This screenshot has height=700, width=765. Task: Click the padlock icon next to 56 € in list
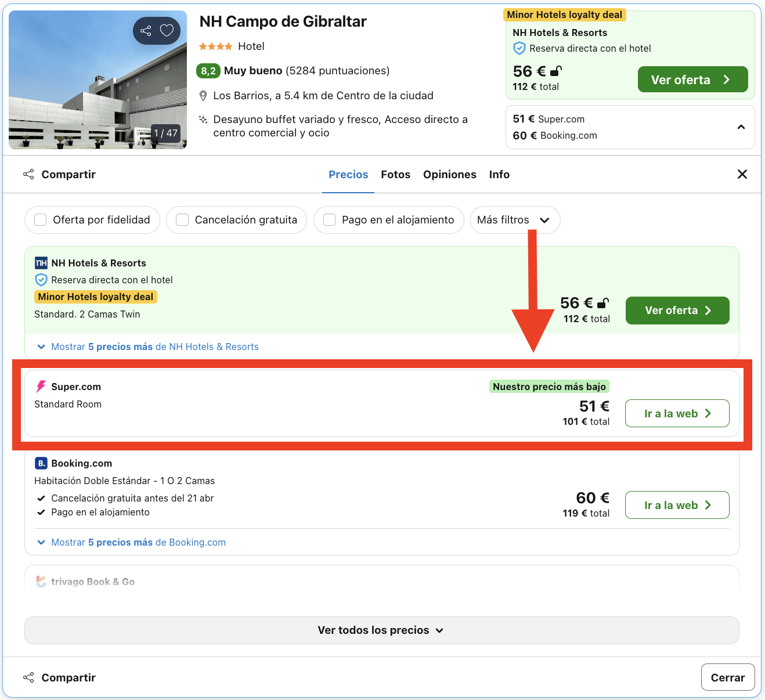coord(603,303)
